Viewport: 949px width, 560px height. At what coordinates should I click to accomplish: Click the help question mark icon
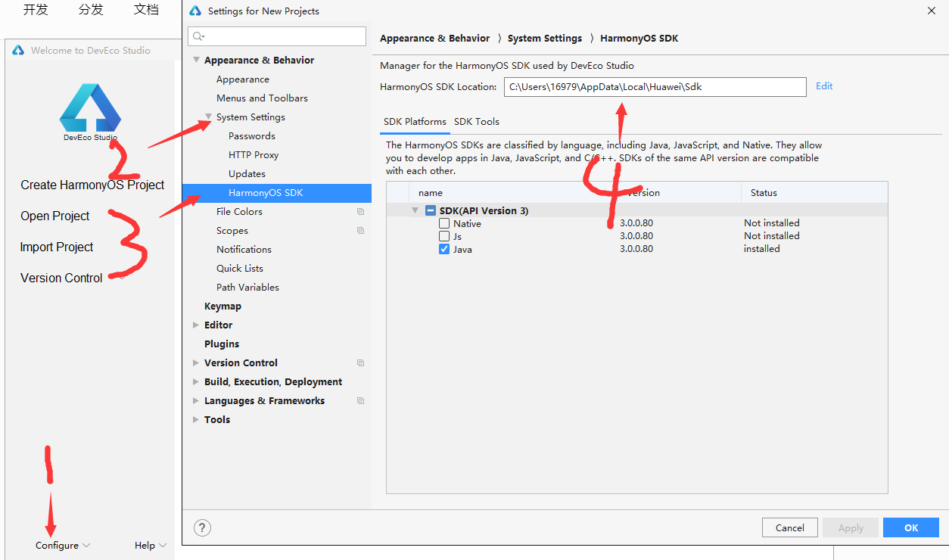[203, 527]
